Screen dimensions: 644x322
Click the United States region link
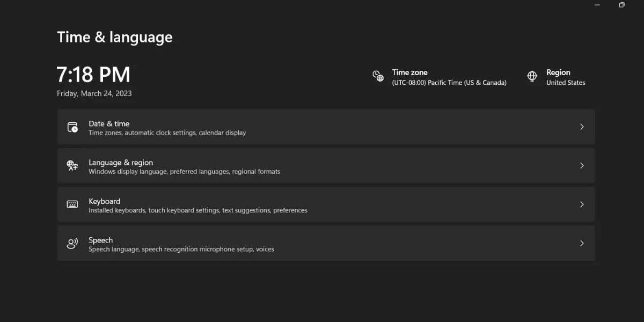pos(566,83)
